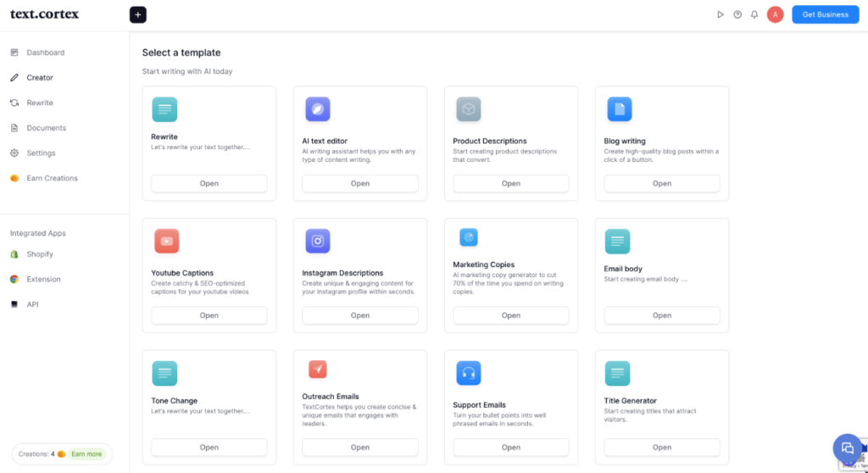Open Shopify integrated app link
Image resolution: width=868 pixels, height=473 pixels.
click(x=40, y=254)
